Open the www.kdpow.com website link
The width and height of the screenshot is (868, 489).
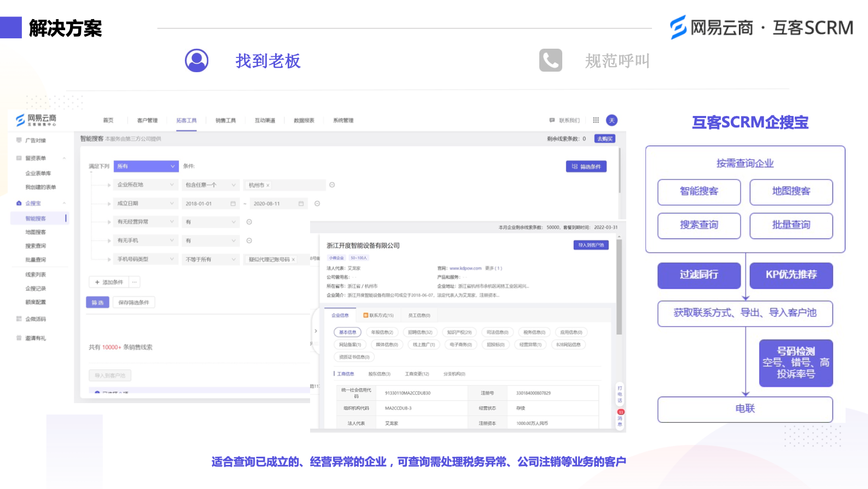click(x=465, y=269)
